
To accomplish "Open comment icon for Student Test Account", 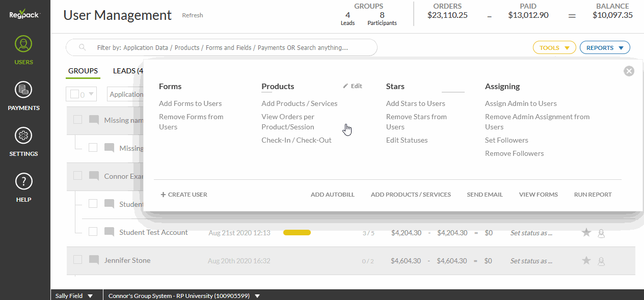I will click(x=109, y=232).
